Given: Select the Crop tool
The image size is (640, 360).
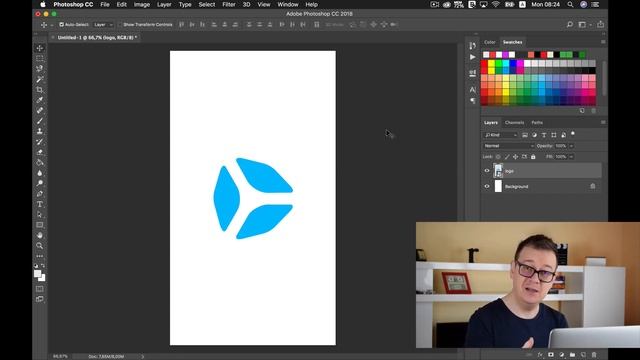Looking at the screenshot, I should click(x=40, y=89).
